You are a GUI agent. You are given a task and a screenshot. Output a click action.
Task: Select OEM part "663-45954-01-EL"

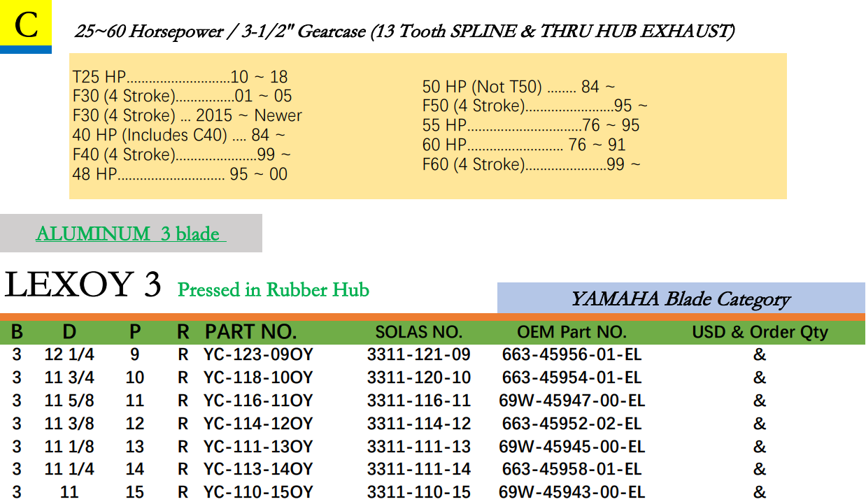pyautogui.click(x=572, y=377)
